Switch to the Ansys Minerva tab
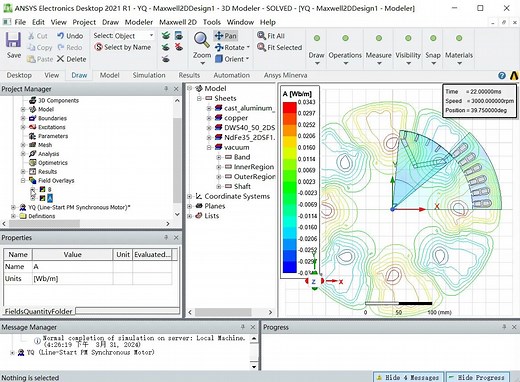520x382 pixels. (285, 75)
